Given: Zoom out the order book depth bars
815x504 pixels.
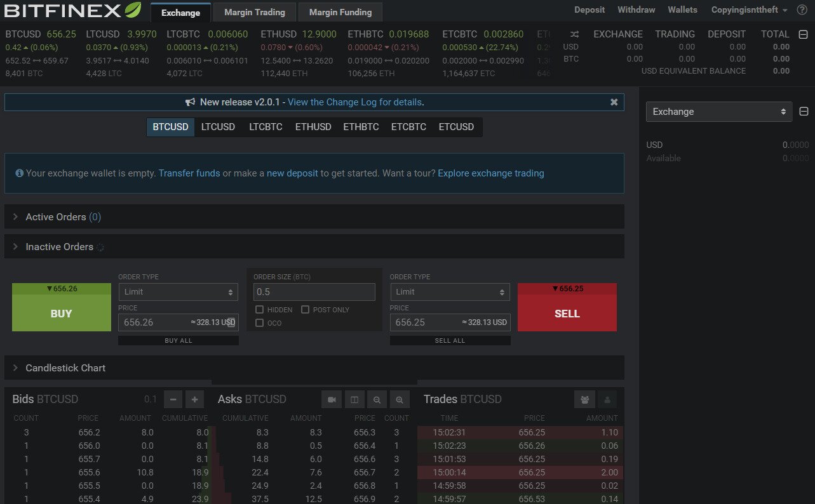Looking at the screenshot, I should pos(377,399).
